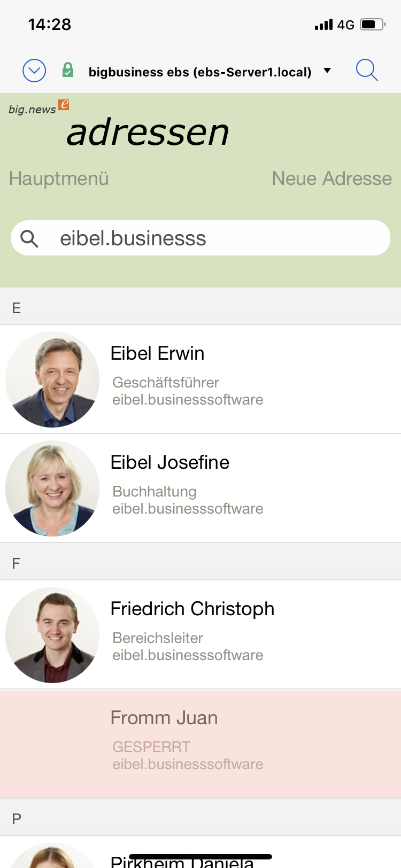Tap the blue circled chevron icon
Screen dimensions: 401x868
pyautogui.click(x=34, y=71)
